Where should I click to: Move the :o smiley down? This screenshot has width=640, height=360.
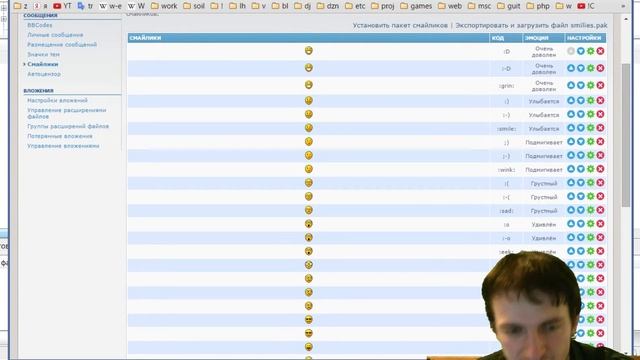pyautogui.click(x=580, y=224)
